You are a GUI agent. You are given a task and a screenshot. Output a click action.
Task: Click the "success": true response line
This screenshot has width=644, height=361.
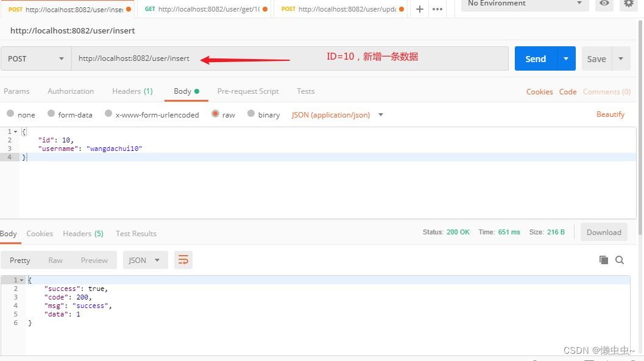(76, 289)
